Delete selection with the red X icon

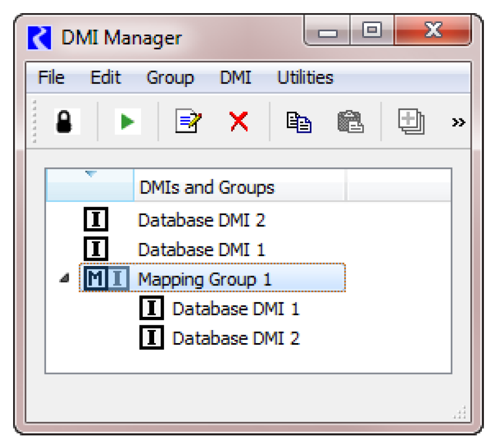pos(239,121)
